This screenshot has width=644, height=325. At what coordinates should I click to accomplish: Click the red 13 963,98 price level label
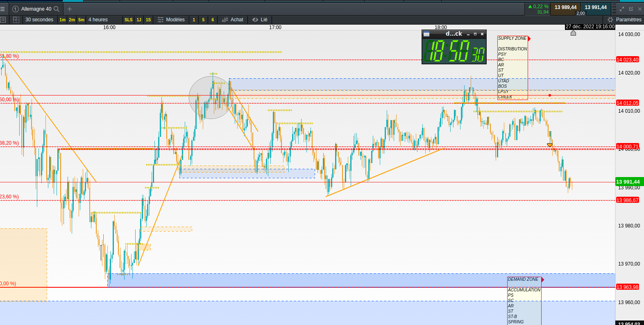point(628,287)
